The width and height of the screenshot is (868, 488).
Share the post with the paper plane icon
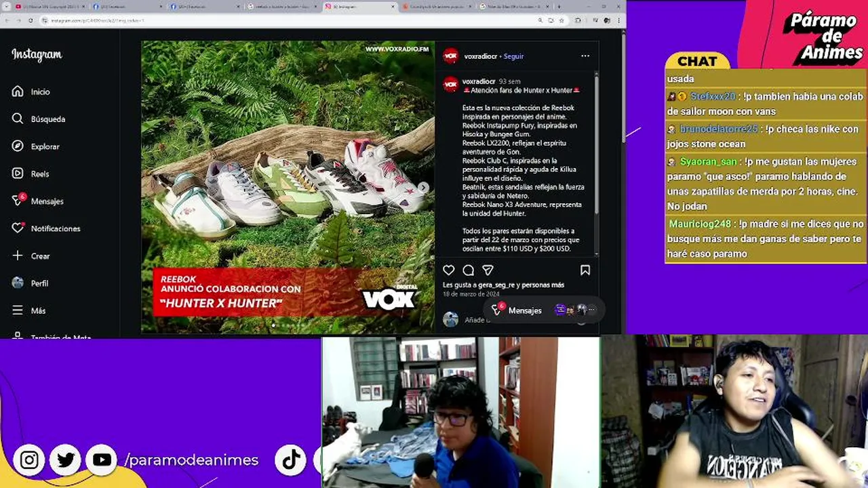tap(488, 270)
